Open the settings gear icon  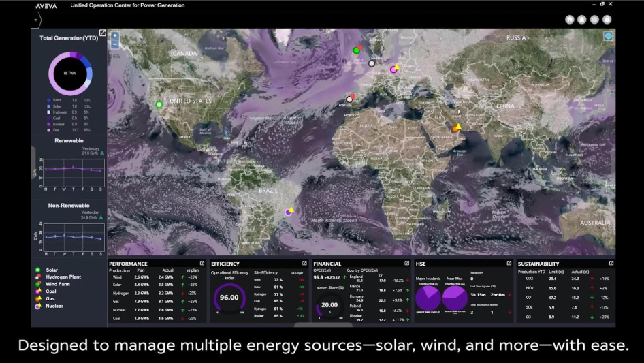(594, 20)
